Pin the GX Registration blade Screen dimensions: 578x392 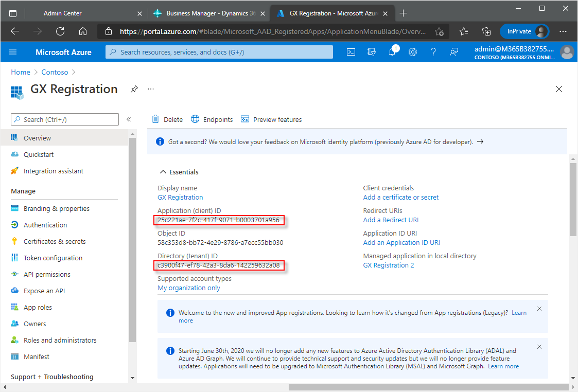tap(134, 89)
